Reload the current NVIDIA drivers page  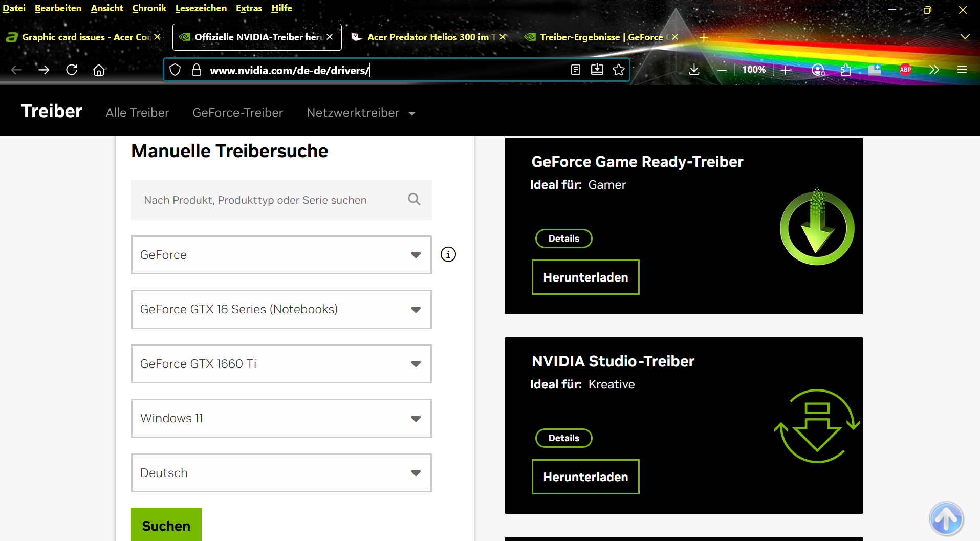pyautogui.click(x=72, y=70)
